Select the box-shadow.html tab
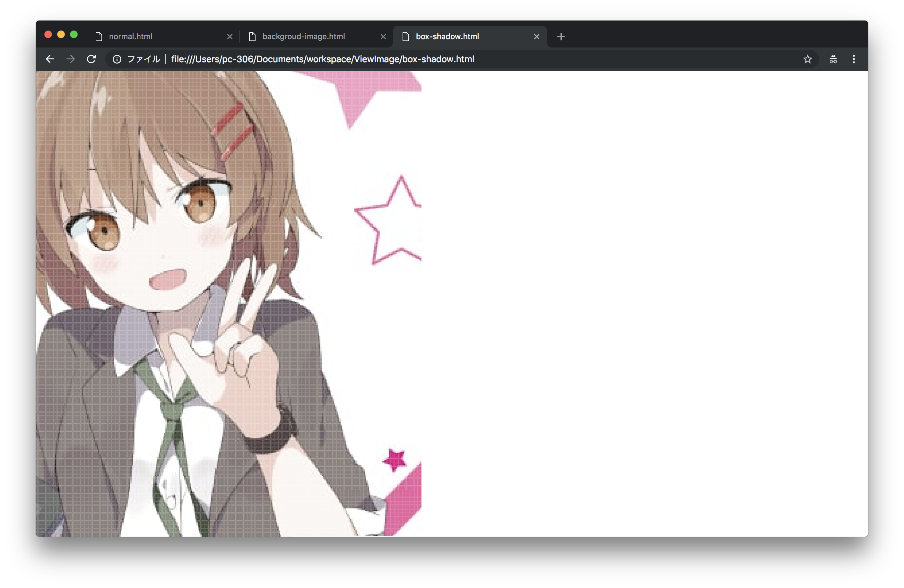This screenshot has width=904, height=588. (x=470, y=37)
